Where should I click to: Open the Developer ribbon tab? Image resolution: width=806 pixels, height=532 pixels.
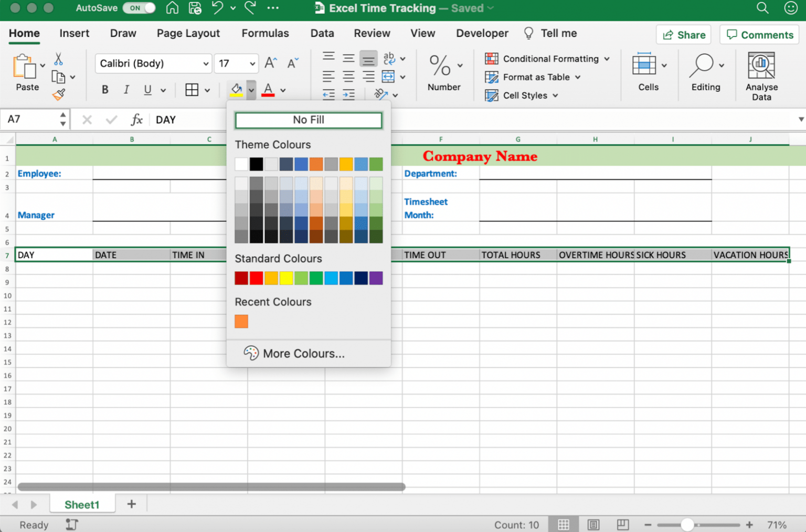click(x=481, y=33)
